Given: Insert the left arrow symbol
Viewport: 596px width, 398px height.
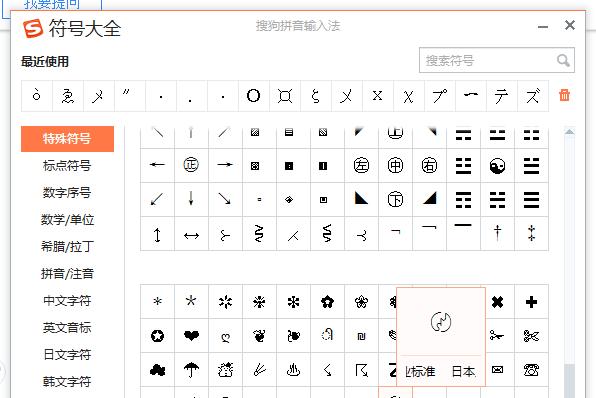Looking at the screenshot, I should pyautogui.click(x=157, y=165).
